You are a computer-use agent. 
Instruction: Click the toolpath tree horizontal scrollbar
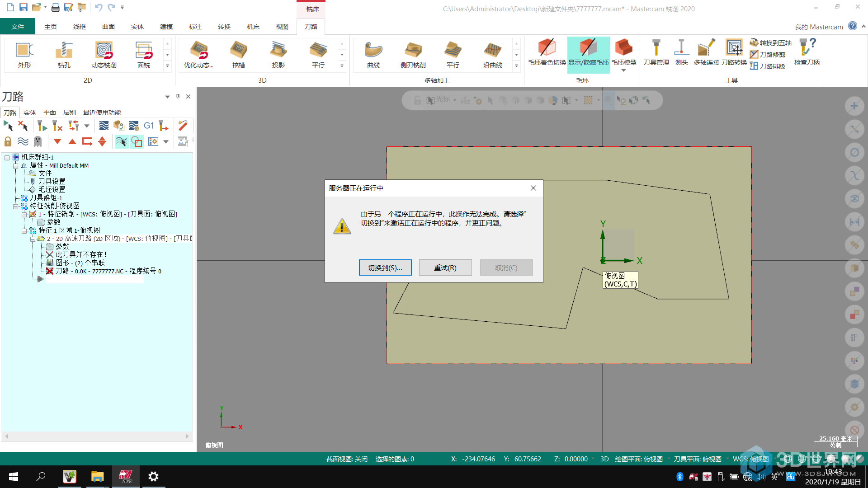click(97, 436)
